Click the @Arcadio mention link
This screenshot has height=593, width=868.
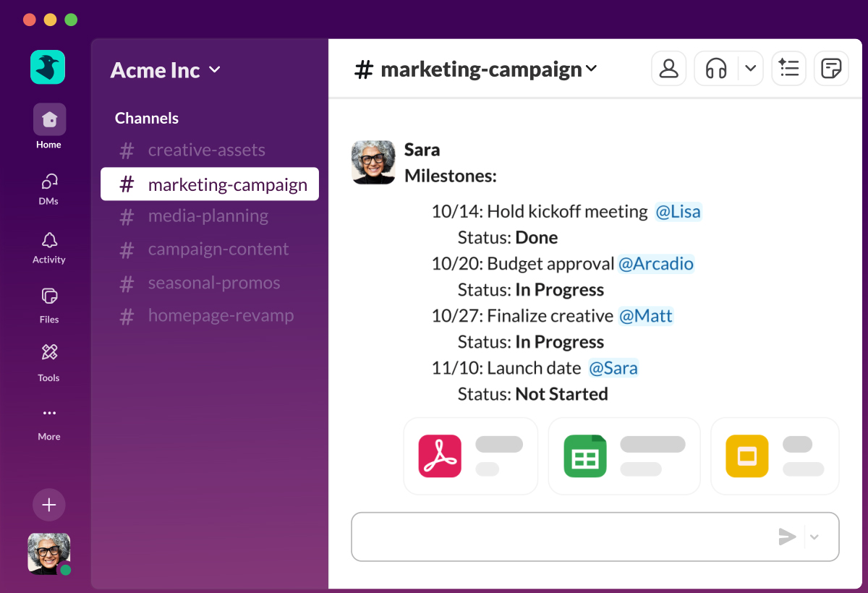(x=655, y=264)
